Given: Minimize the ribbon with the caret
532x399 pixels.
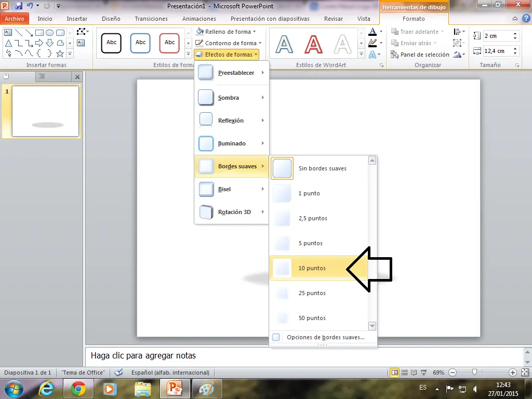Looking at the screenshot, I should coord(515,19).
